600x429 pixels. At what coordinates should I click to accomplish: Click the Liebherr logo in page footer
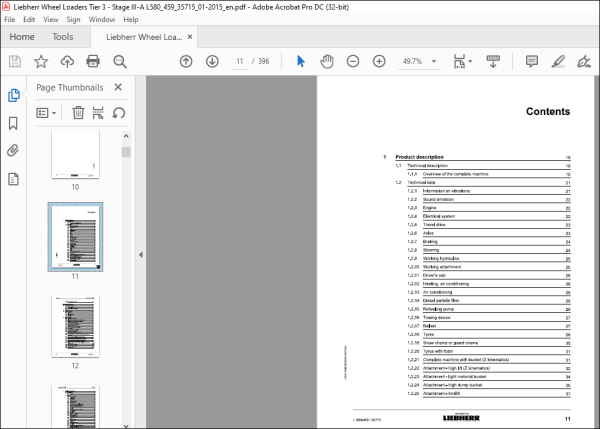coord(461,418)
